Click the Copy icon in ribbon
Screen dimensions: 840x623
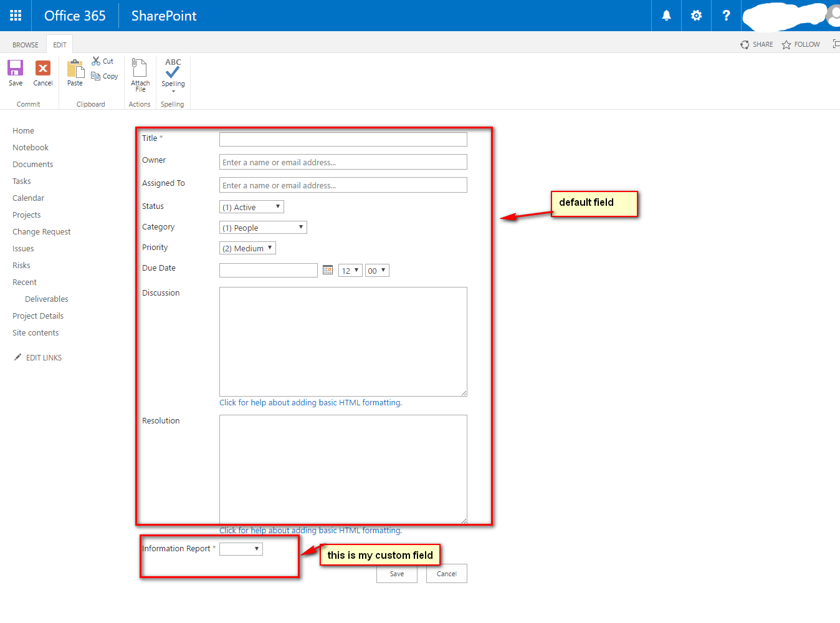coord(96,76)
